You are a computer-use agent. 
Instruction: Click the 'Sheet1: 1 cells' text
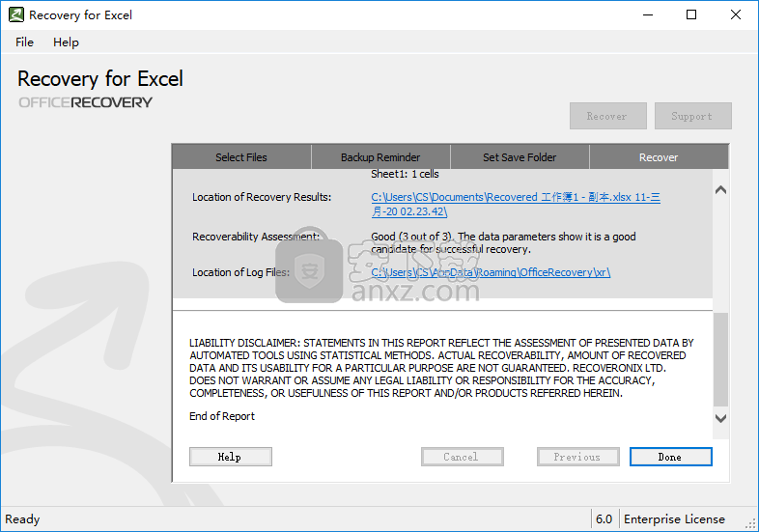pos(405,174)
